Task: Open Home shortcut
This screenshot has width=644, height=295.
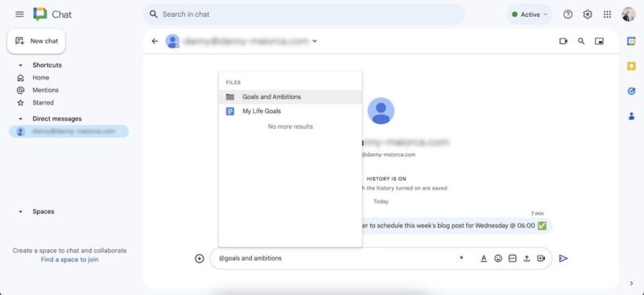Action: 41,77
